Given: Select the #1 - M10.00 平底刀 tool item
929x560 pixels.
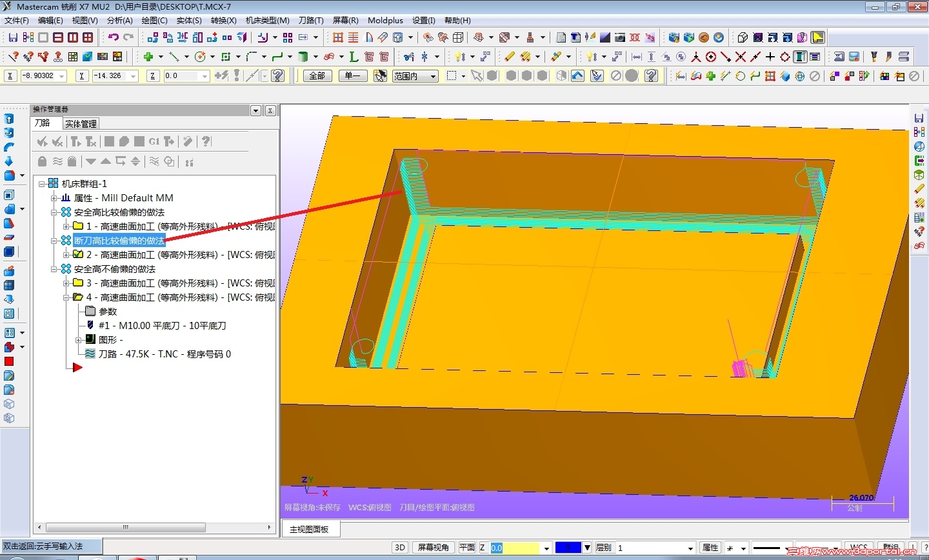Looking at the screenshot, I should (x=162, y=325).
